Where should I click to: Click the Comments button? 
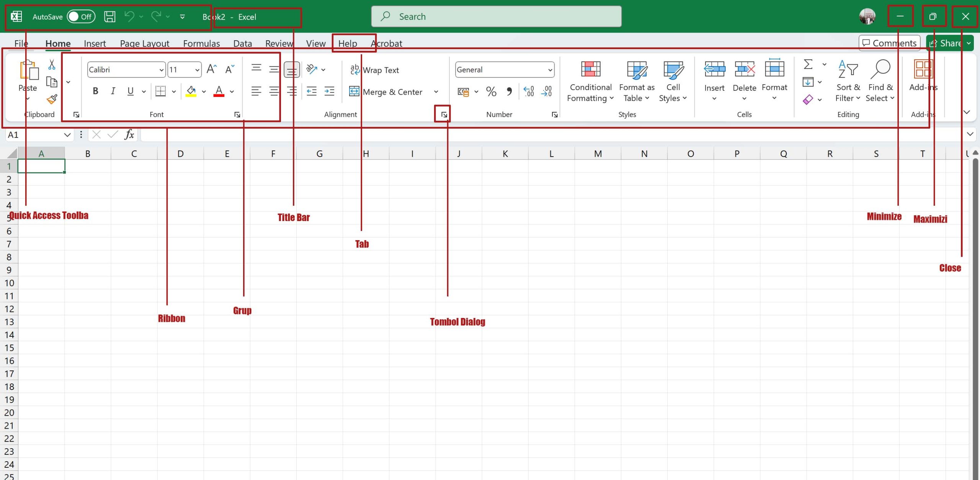pyautogui.click(x=889, y=43)
